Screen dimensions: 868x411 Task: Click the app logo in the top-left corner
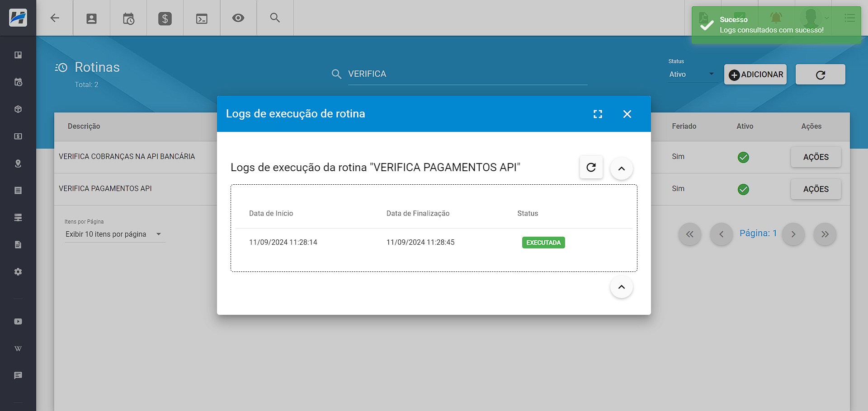18,18
